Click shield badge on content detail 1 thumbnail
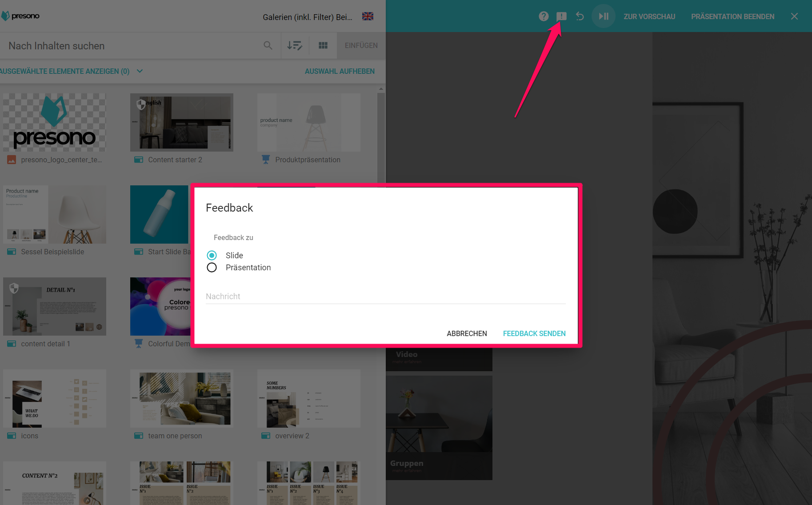The width and height of the screenshot is (812, 505). [14, 289]
